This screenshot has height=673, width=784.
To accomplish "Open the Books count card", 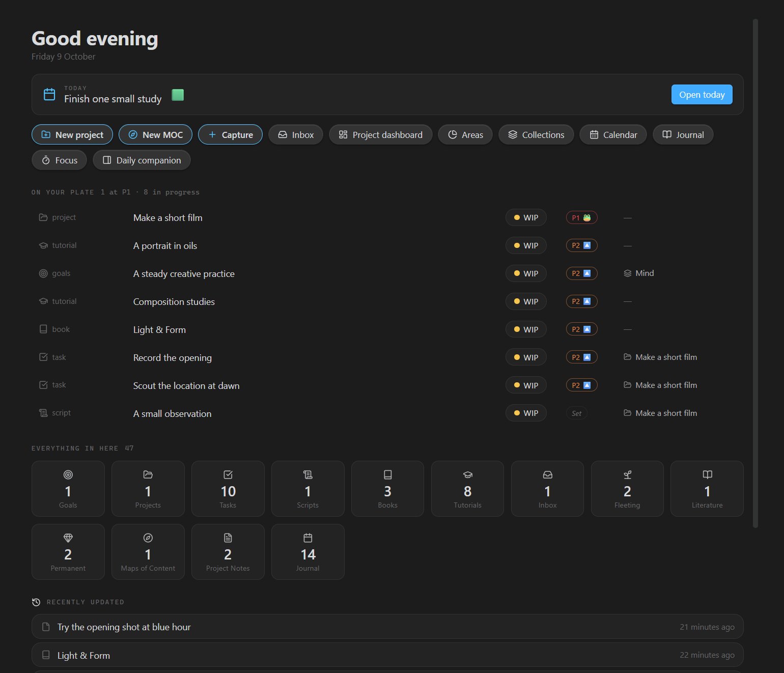I will pos(388,489).
